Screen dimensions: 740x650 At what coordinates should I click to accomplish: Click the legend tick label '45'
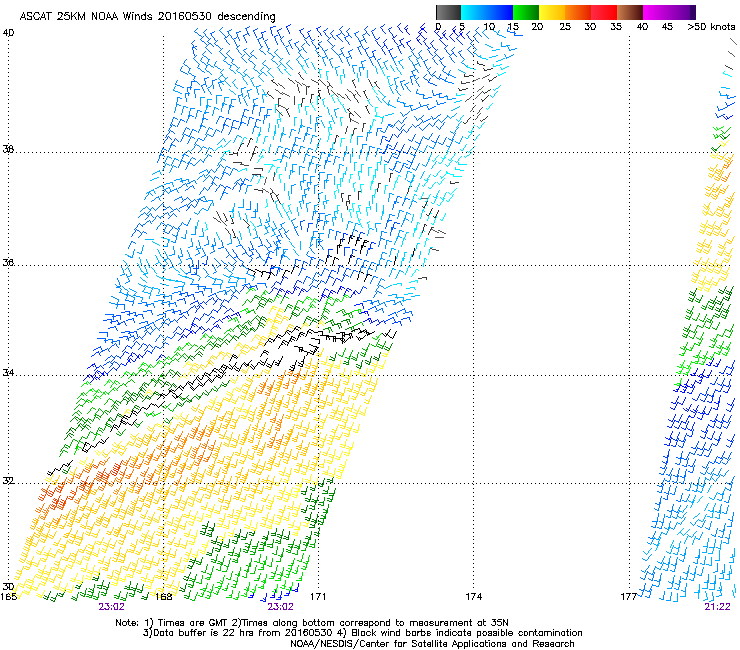point(667,27)
